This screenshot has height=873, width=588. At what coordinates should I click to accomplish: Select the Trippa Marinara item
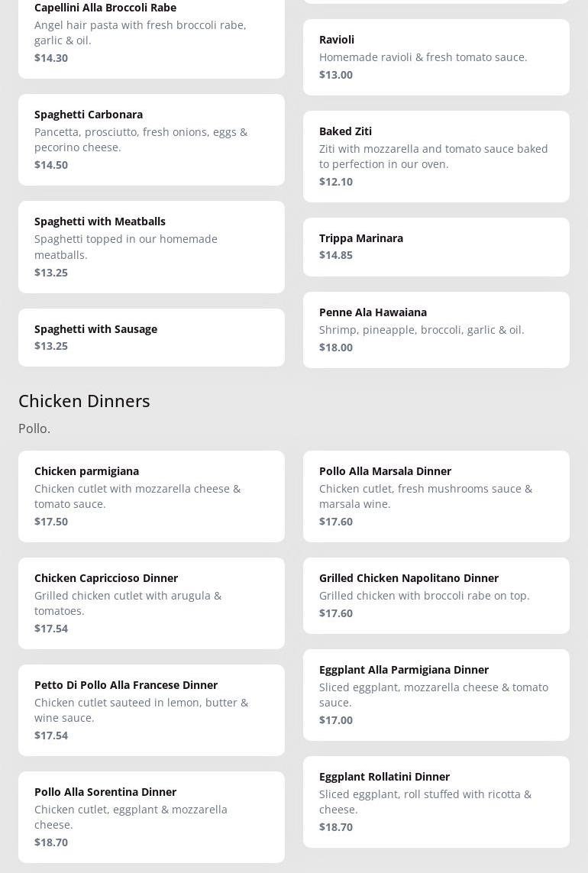(436, 247)
